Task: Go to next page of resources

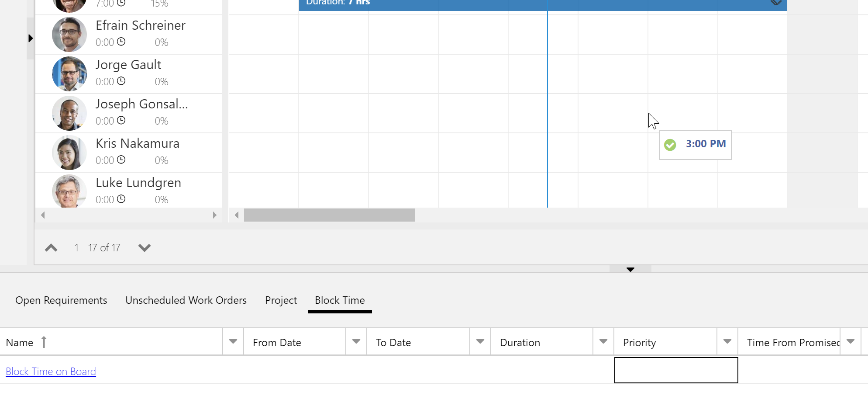Action: tap(144, 248)
